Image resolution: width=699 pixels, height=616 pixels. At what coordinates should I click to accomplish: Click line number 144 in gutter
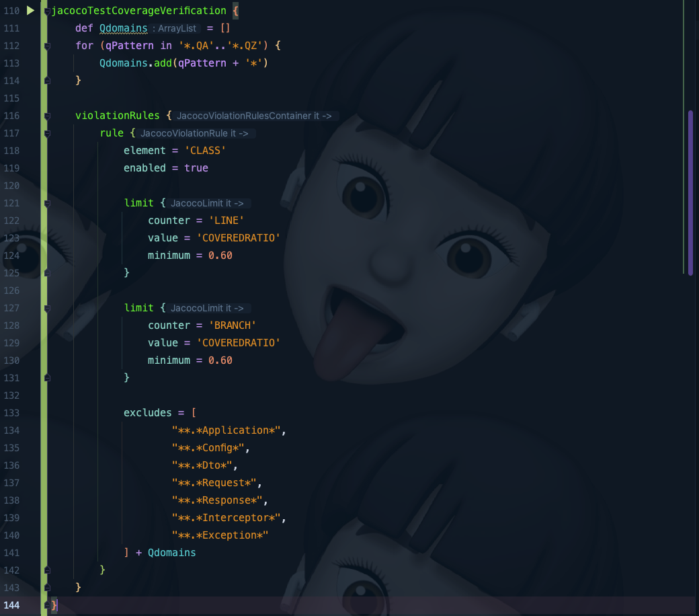point(11,605)
